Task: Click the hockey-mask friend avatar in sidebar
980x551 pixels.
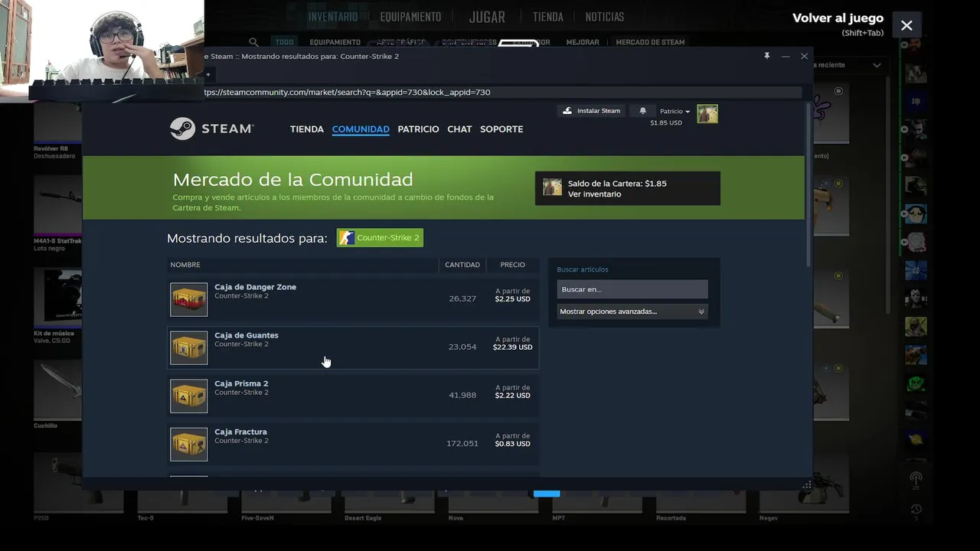Action: pyautogui.click(x=916, y=298)
